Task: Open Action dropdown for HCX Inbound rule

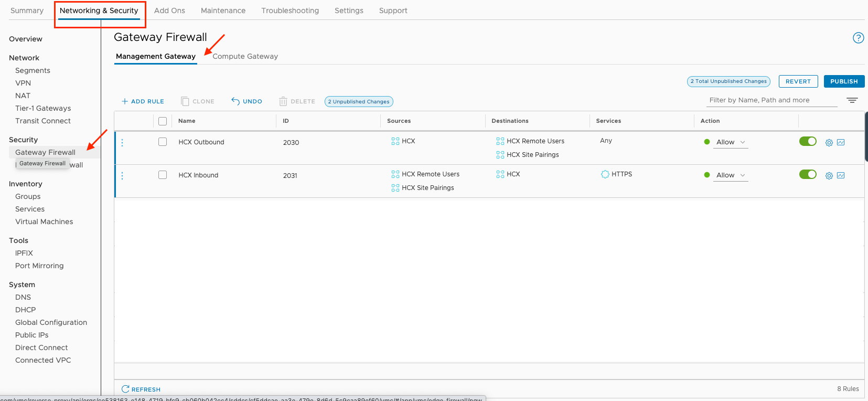Action: pos(731,175)
